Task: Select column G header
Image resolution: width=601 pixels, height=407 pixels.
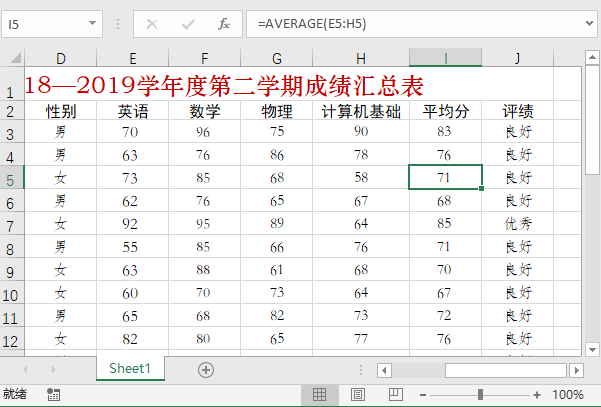Action: (x=277, y=58)
